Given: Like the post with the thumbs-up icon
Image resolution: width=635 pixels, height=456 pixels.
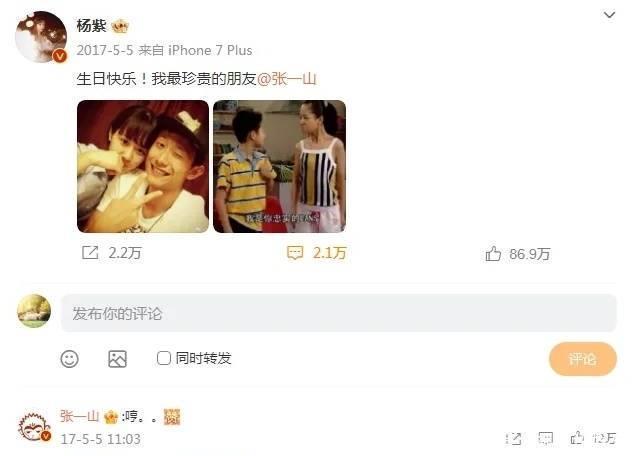Looking at the screenshot, I should (493, 254).
